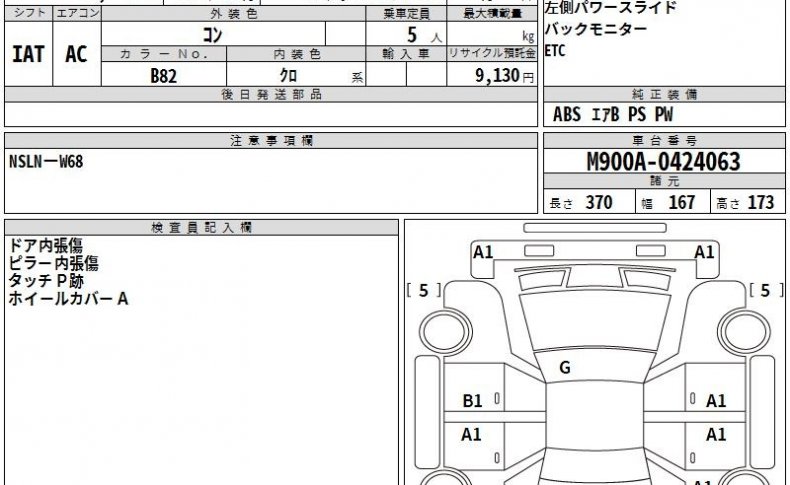Click the [5] marker on the diagram's right side
The width and height of the screenshot is (790, 485).
[766, 290]
